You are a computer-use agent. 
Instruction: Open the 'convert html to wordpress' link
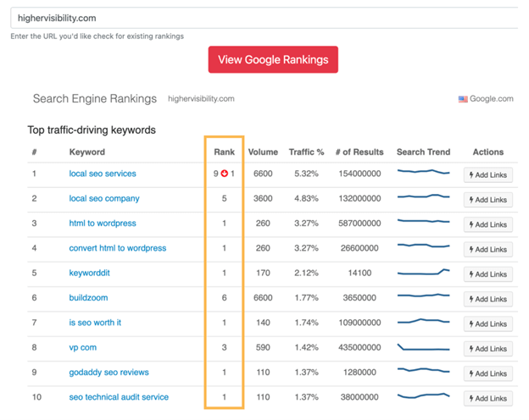[x=118, y=248]
